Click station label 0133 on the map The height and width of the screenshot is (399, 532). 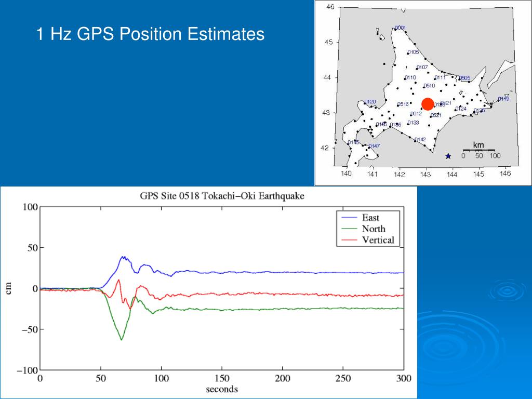413,123
